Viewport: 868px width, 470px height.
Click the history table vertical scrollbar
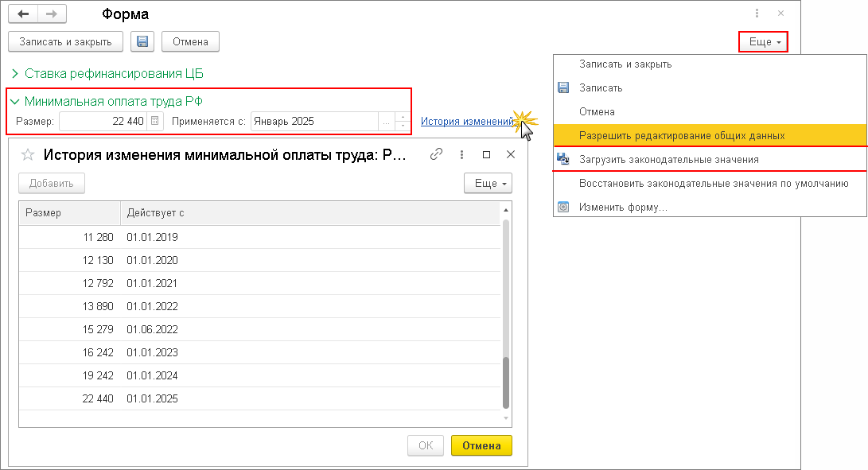click(x=505, y=382)
